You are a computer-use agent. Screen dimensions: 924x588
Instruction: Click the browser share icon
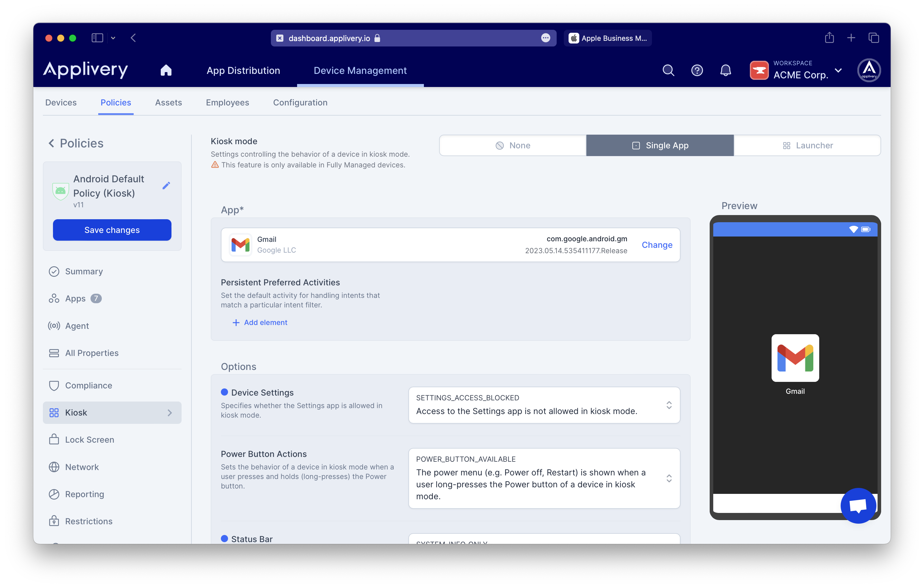[x=829, y=38]
